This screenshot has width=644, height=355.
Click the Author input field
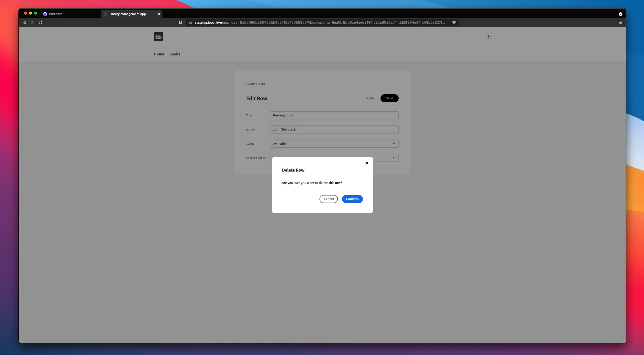click(334, 129)
